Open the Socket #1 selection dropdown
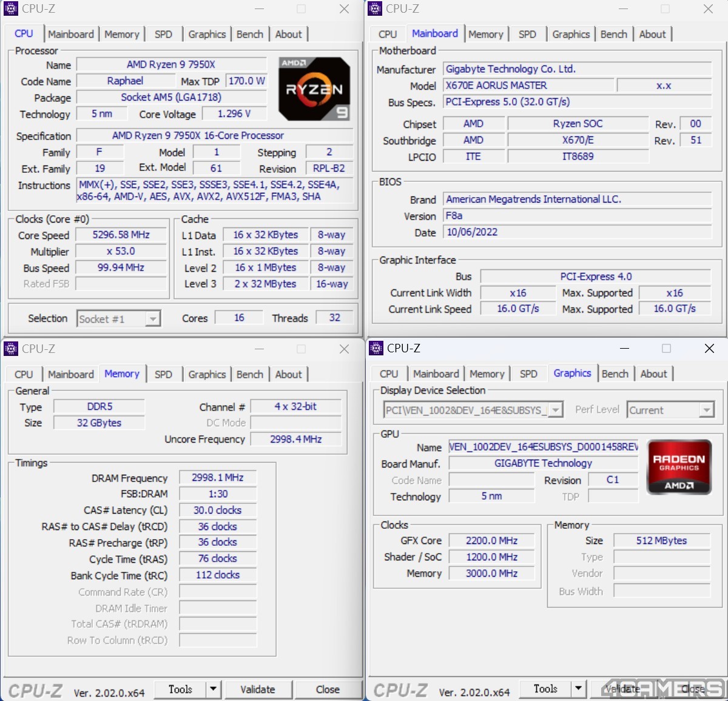Image resolution: width=728 pixels, height=701 pixels. pos(119,319)
